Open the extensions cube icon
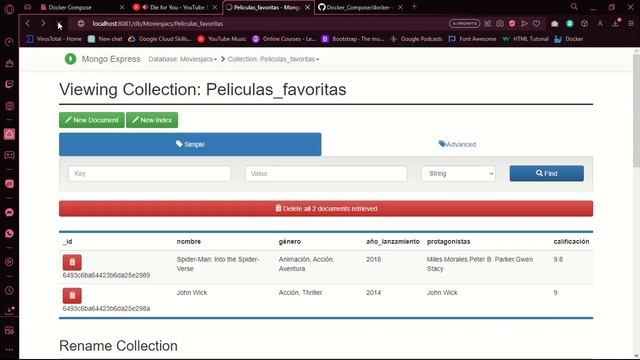This screenshot has height=360, width=640. point(584,24)
